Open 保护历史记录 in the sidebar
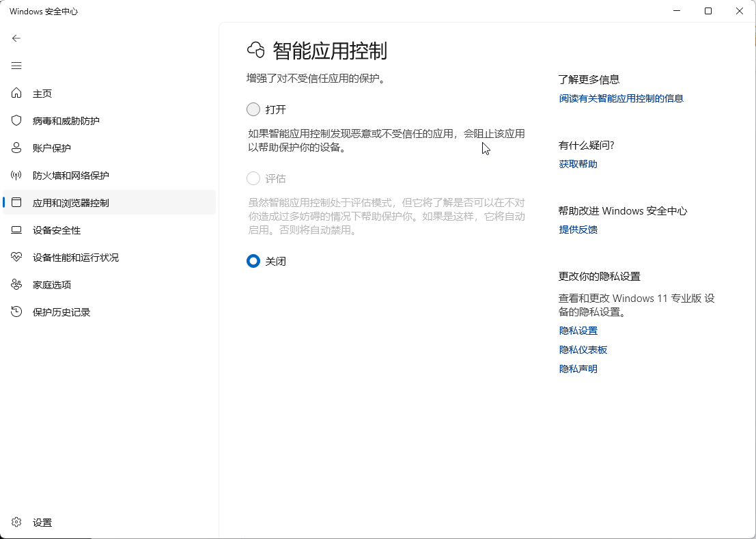Image resolution: width=756 pixels, height=539 pixels. click(109, 312)
